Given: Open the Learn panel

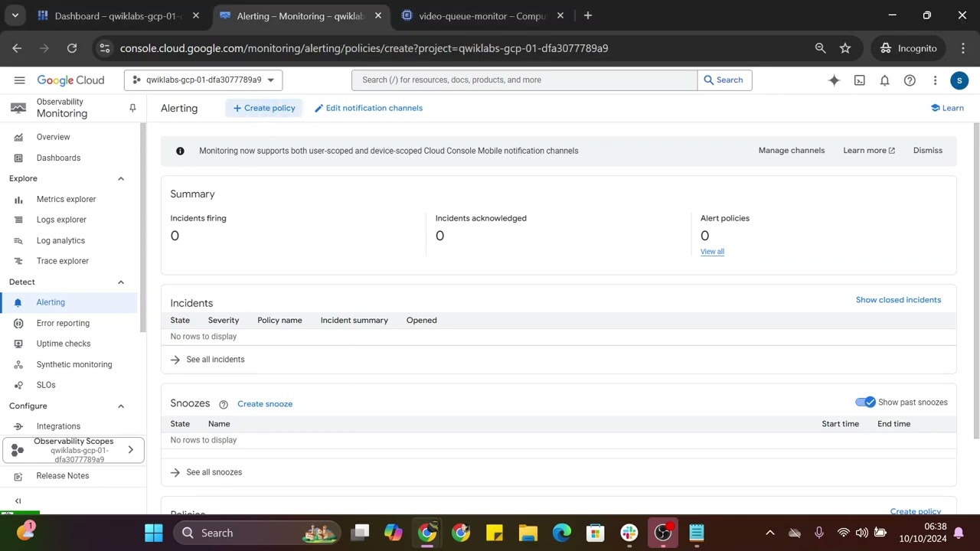Looking at the screenshot, I should (947, 108).
